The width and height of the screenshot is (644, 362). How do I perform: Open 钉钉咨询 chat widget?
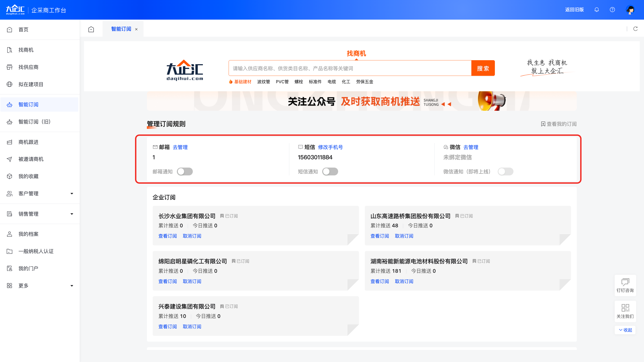[x=625, y=285]
